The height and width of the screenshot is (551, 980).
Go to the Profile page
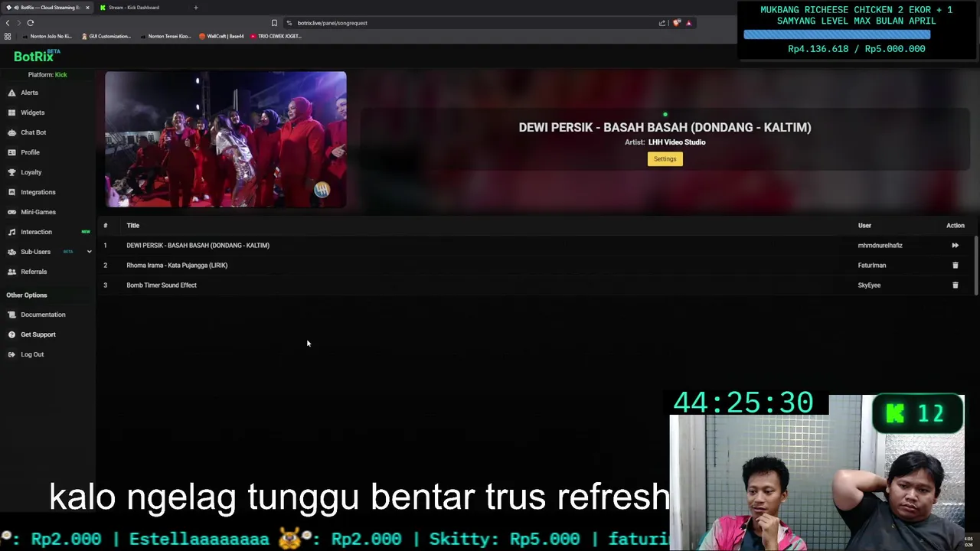(30, 152)
